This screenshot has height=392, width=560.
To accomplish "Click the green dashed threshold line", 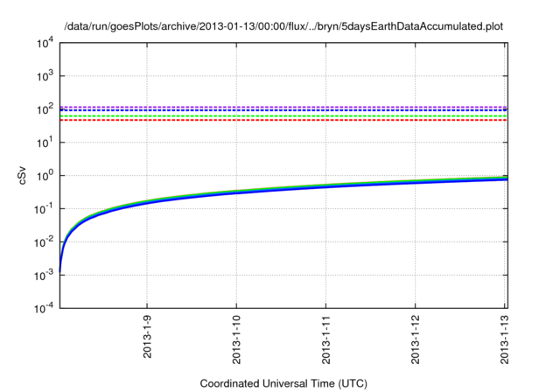I will (283, 116).
